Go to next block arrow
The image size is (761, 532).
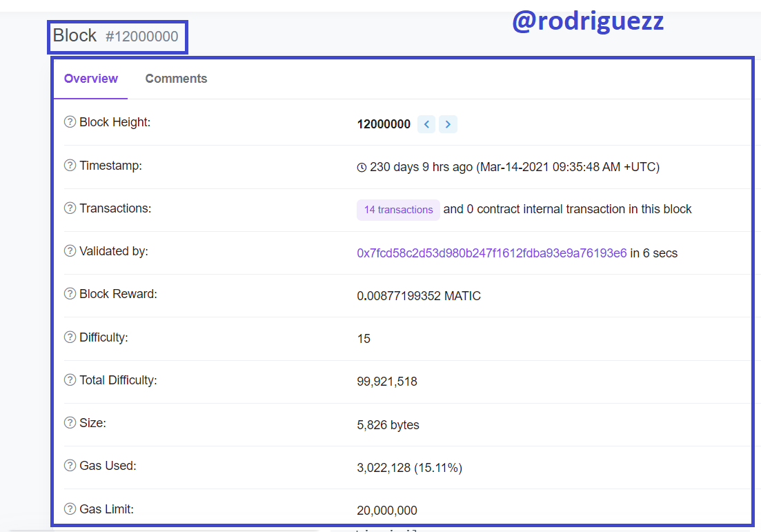(448, 124)
